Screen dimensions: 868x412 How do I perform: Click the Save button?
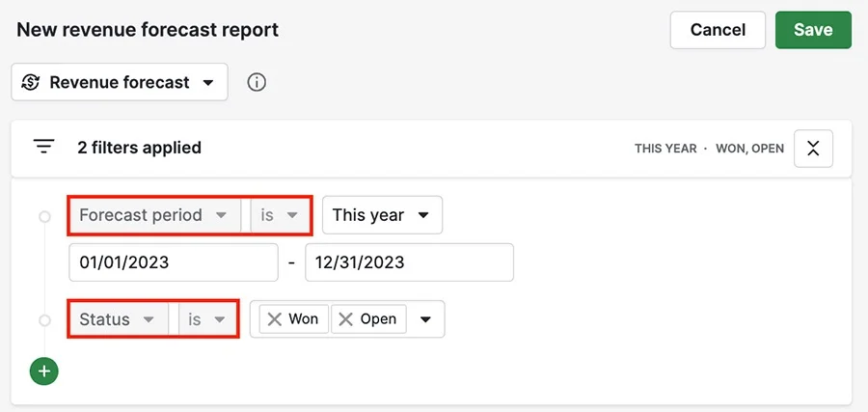click(x=813, y=30)
